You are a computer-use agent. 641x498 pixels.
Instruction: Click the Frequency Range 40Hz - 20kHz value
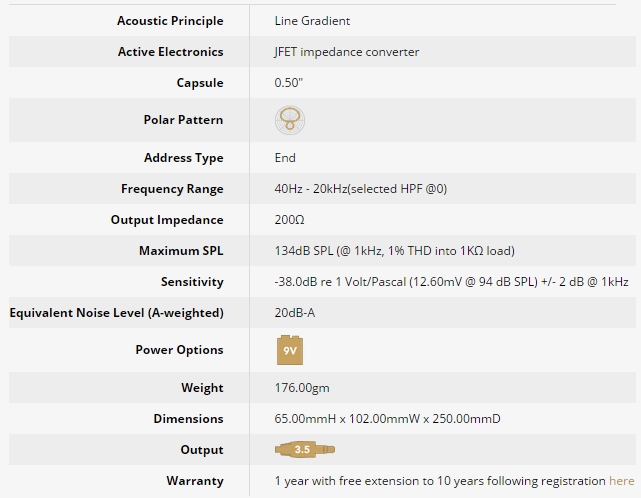[361, 189]
